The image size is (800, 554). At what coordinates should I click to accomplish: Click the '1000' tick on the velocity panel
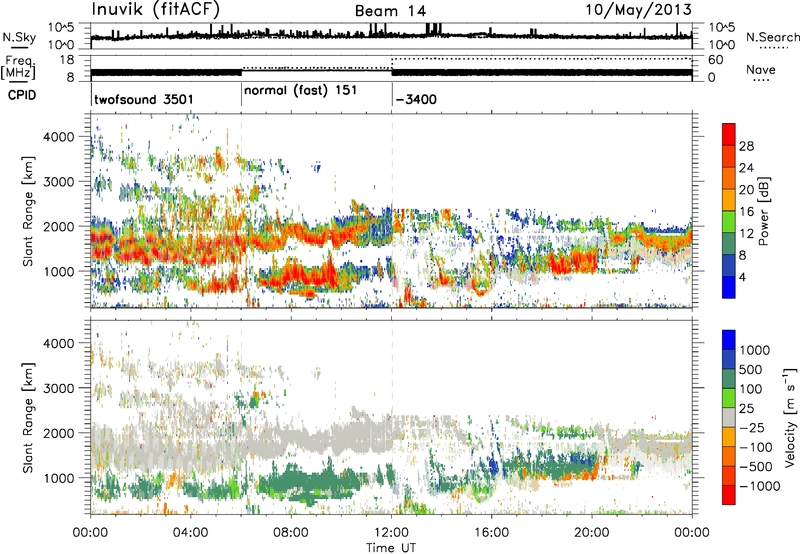(x=60, y=478)
